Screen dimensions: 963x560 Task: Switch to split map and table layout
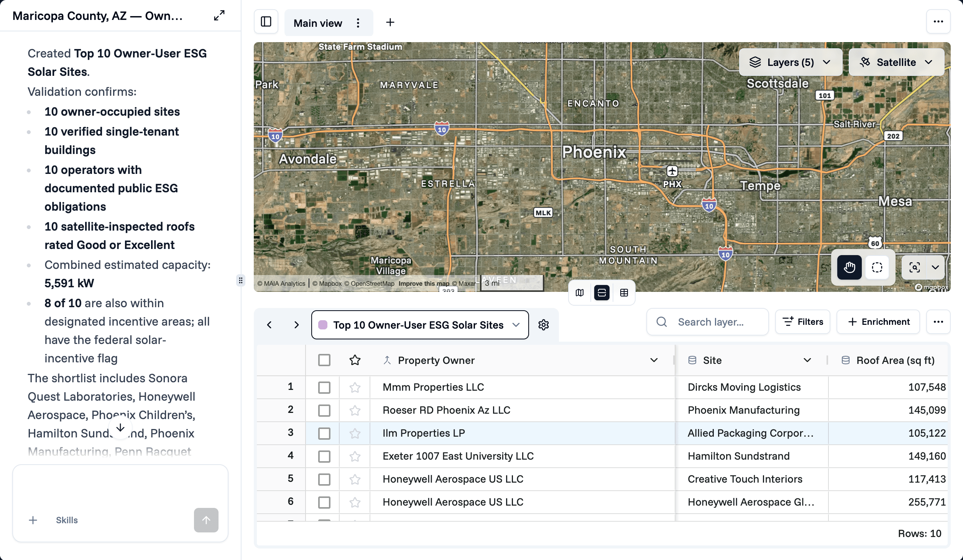coord(602,293)
